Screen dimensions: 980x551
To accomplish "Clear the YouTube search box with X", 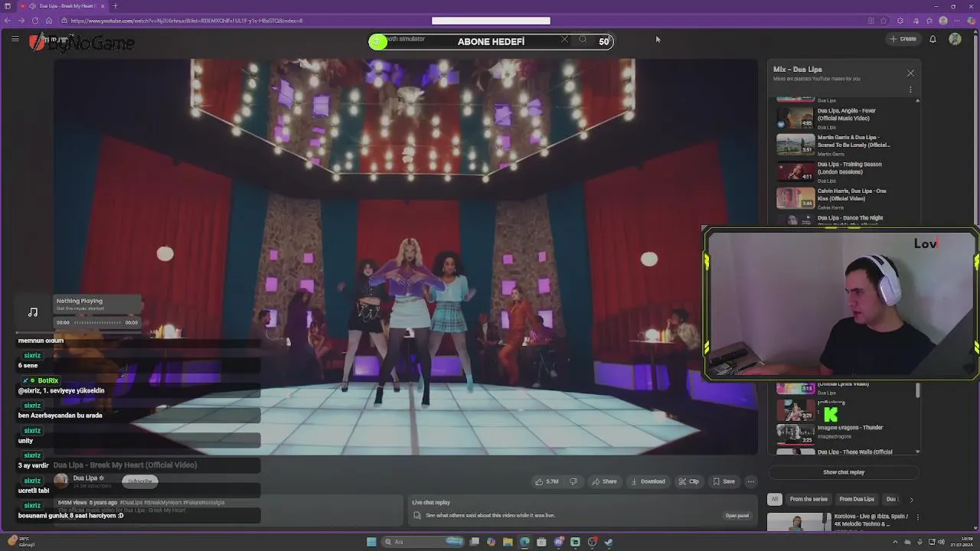I will [565, 40].
